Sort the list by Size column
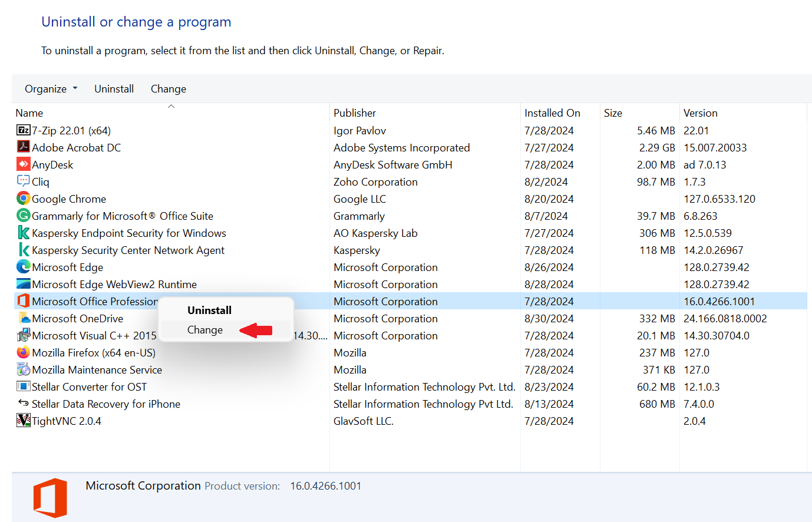The image size is (812, 522). pyautogui.click(x=613, y=113)
